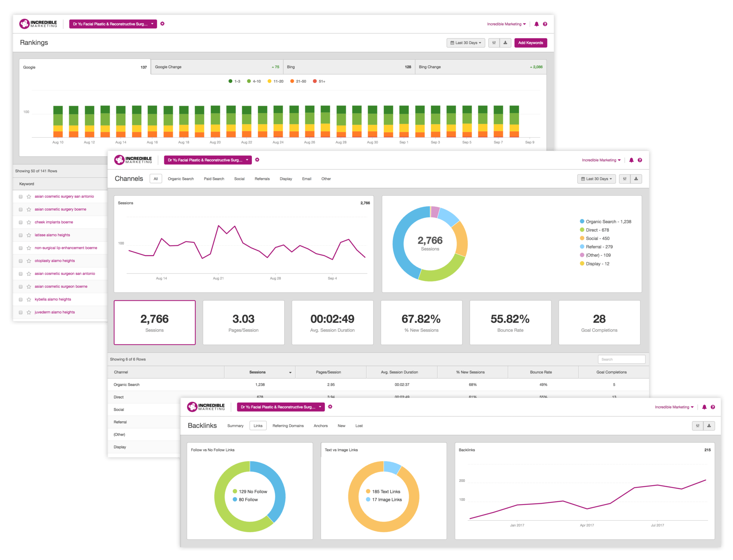The height and width of the screenshot is (560, 733).
Task: Select Organic Search tab in Channels
Action: pos(181,179)
